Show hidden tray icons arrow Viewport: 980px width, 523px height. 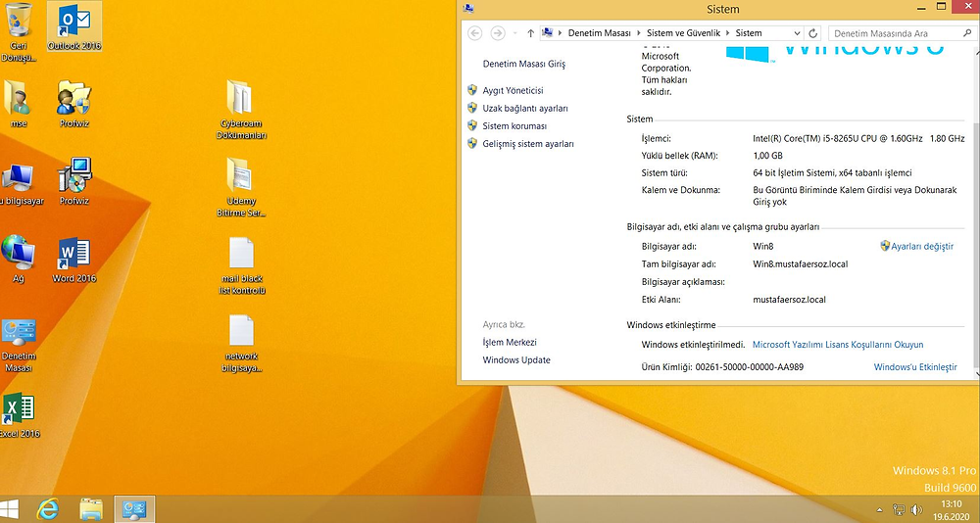[880, 510]
